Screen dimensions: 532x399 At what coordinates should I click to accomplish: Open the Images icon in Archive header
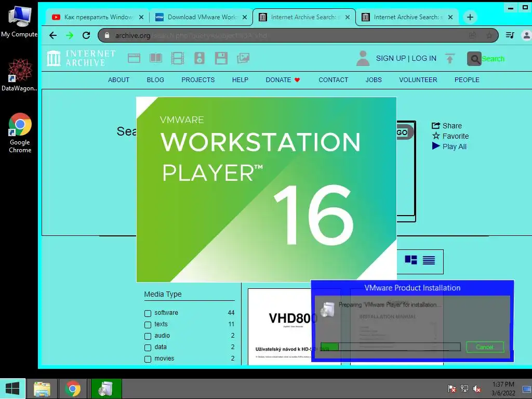pyautogui.click(x=243, y=58)
